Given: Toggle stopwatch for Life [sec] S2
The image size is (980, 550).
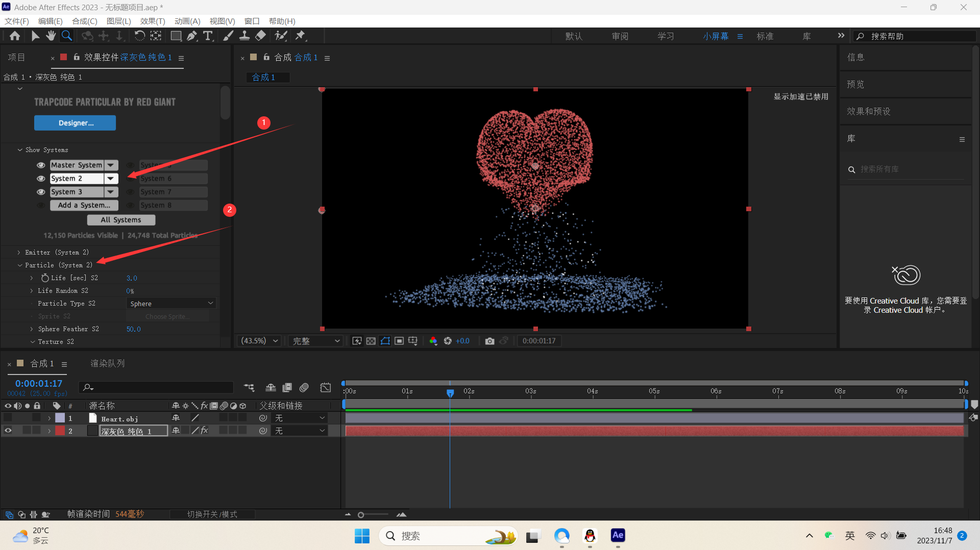Looking at the screenshot, I should [x=45, y=278].
